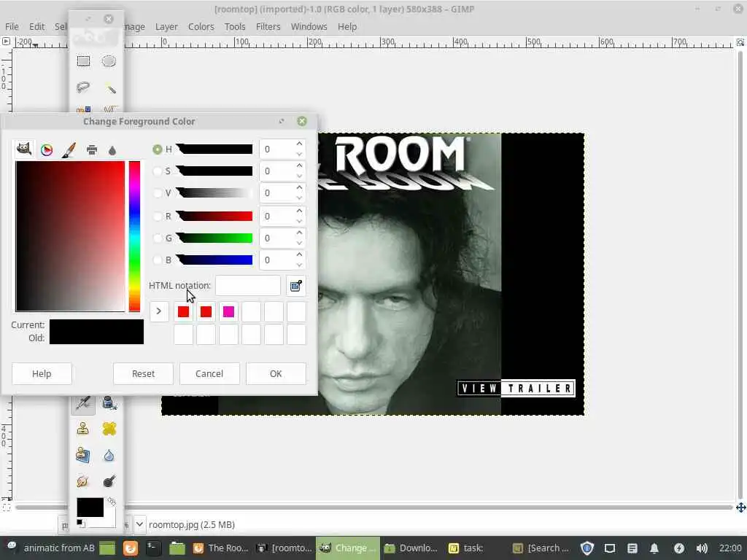Click the R red color slider

pos(214,216)
